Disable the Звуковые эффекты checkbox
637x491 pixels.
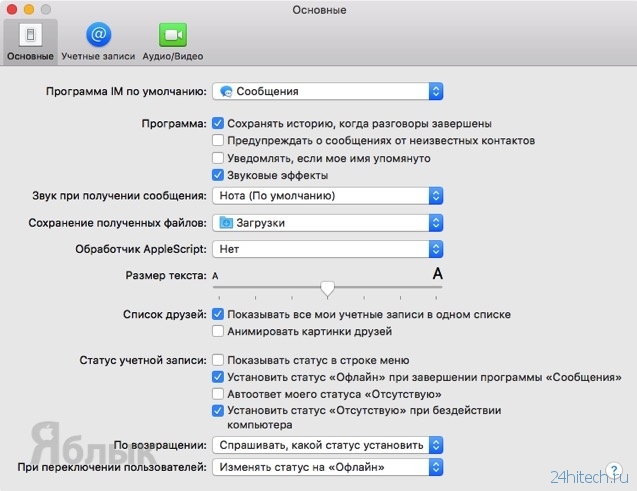pyautogui.click(x=218, y=175)
